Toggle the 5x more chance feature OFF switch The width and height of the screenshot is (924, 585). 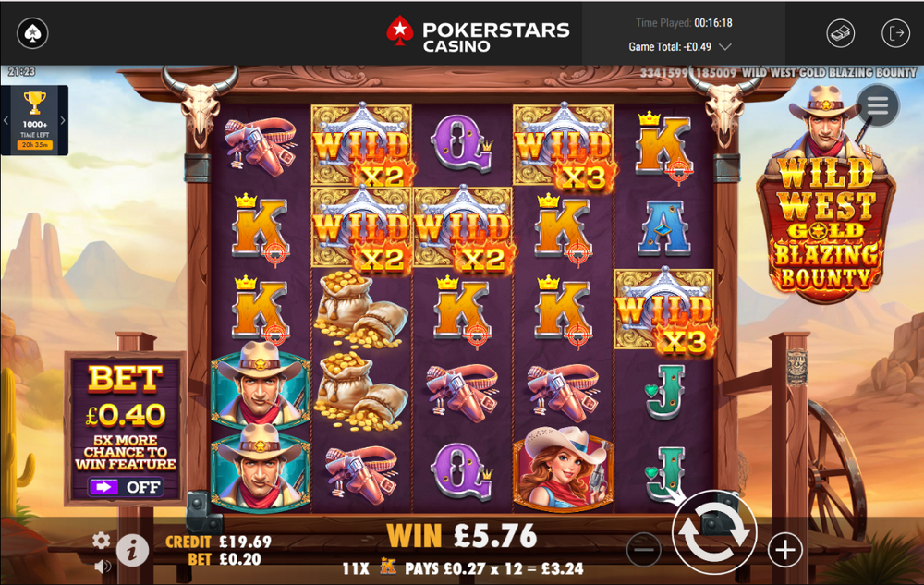pos(126,487)
